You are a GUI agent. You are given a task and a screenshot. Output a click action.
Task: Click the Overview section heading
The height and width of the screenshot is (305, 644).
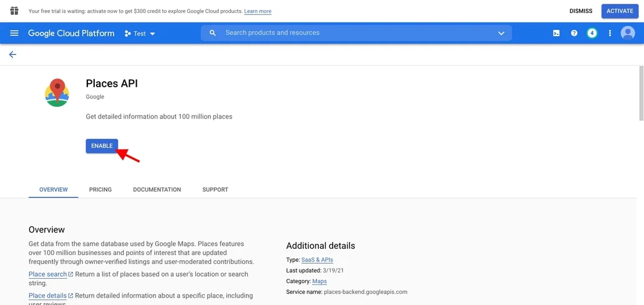[47, 230]
